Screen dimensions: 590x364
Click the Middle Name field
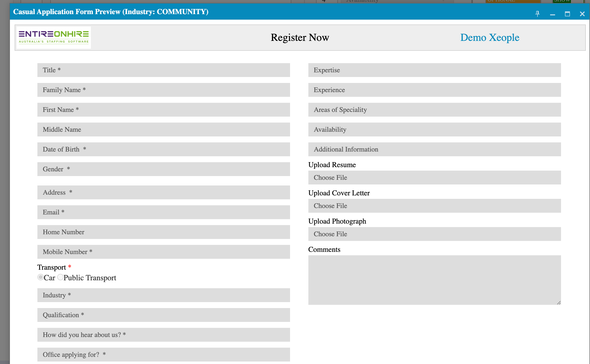click(x=163, y=130)
